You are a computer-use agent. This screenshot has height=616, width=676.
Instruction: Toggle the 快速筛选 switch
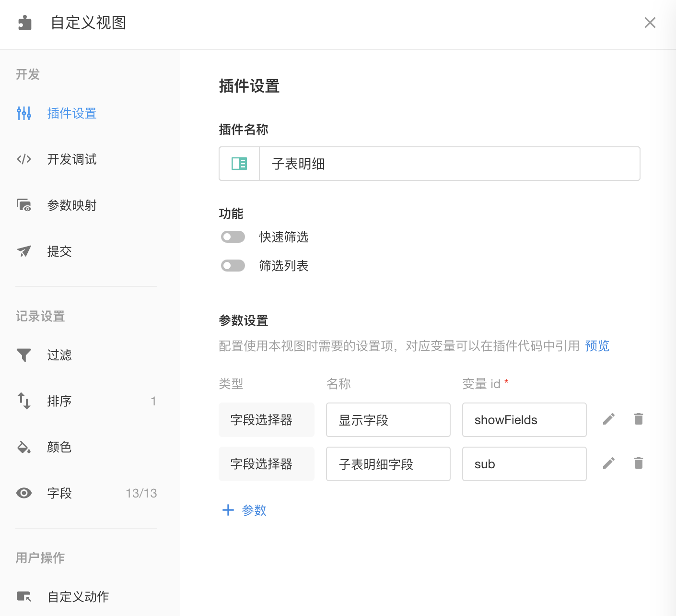pyautogui.click(x=233, y=237)
